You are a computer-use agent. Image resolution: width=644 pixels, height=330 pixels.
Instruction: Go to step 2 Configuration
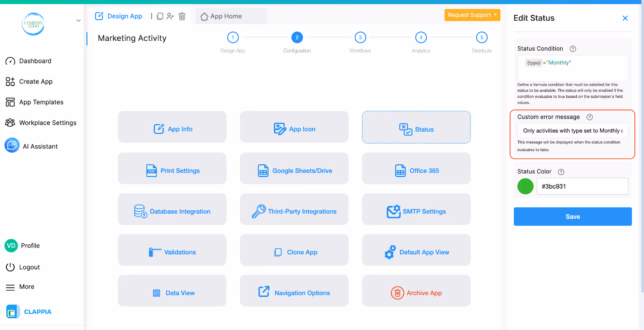pyautogui.click(x=297, y=37)
